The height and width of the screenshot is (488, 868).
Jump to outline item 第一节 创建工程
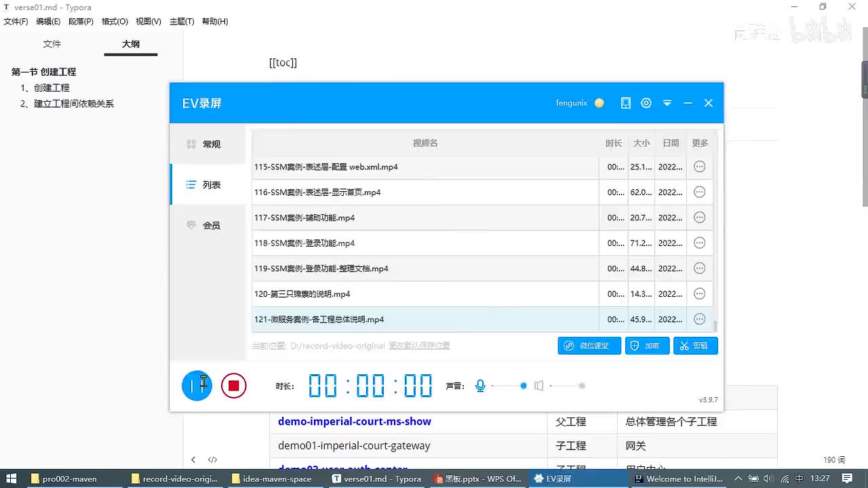coord(43,72)
